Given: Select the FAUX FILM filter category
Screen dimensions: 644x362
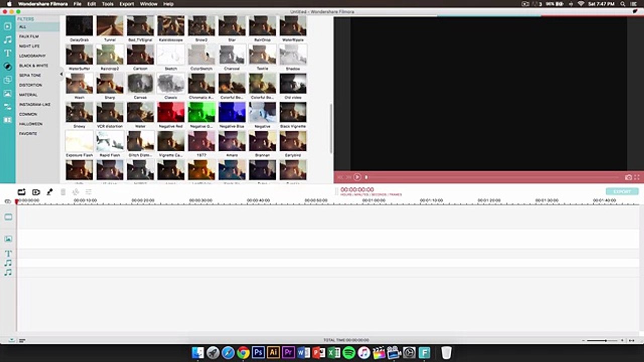Looking at the screenshot, I should point(29,37).
